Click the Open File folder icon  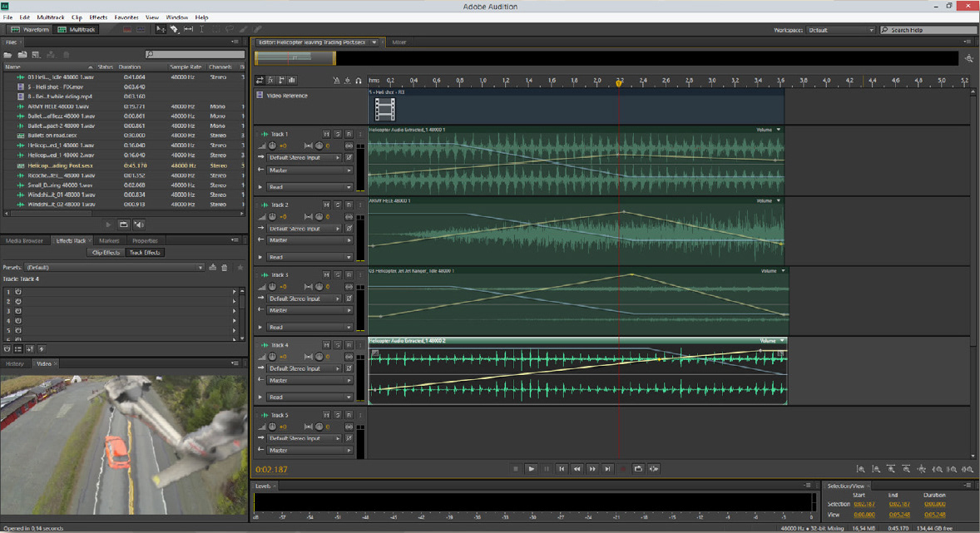pyautogui.click(x=8, y=55)
